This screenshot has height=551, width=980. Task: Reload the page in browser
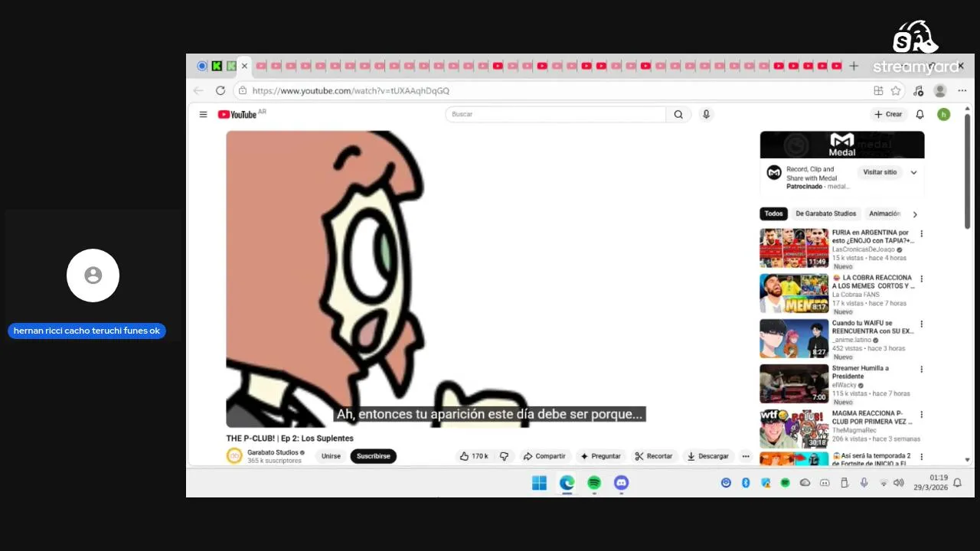coord(220,90)
